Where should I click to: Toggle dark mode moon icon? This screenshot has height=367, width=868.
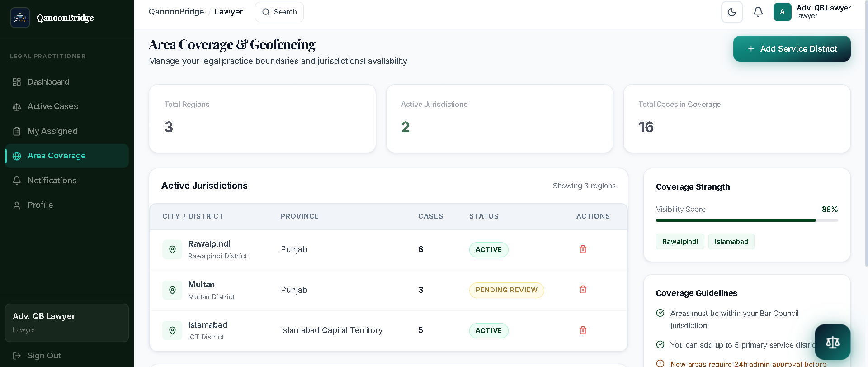click(x=732, y=12)
